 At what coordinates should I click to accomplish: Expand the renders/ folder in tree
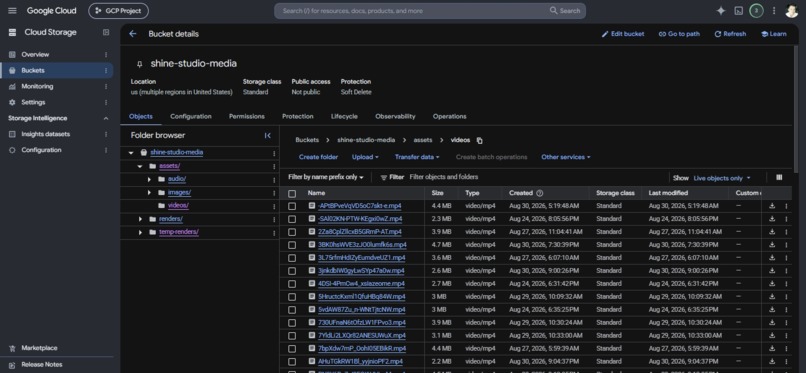140,219
